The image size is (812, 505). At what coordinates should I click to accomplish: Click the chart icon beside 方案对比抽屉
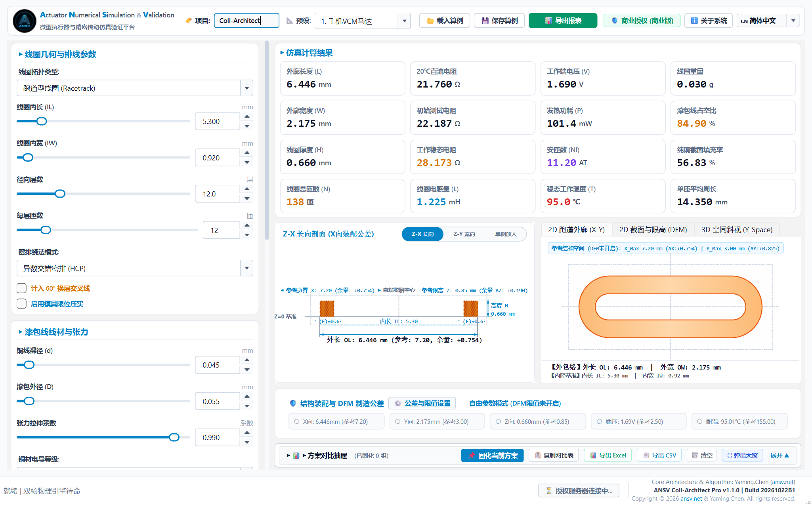296,455
